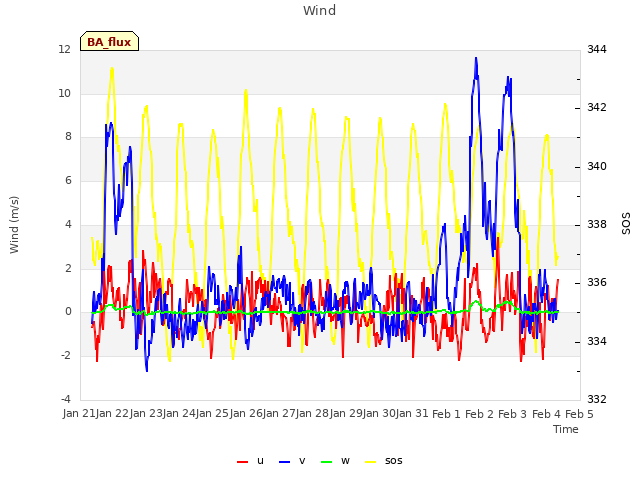
Task: Toggle the 'u' series legend label
Action: click(260, 461)
